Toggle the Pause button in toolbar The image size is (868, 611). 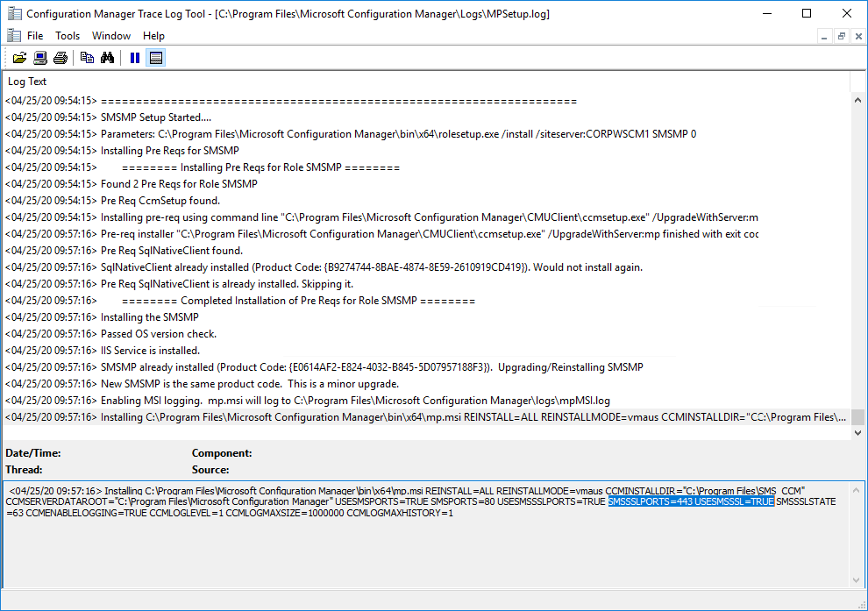(134, 58)
